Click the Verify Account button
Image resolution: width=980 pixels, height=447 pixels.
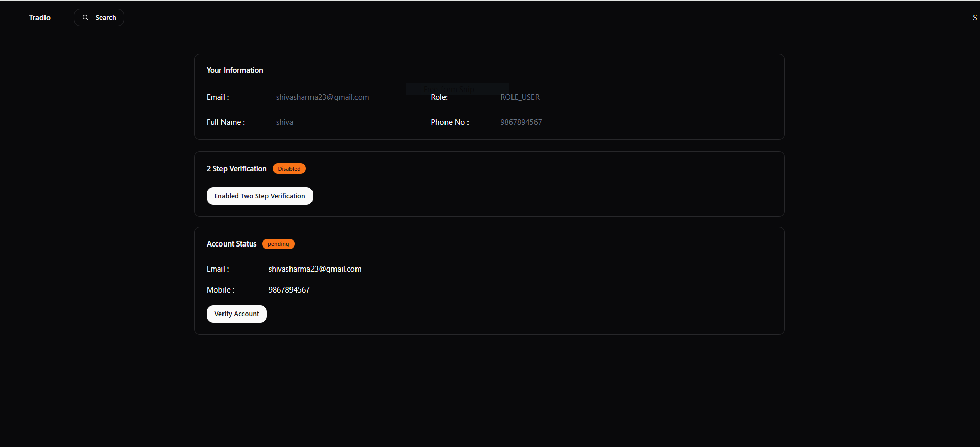click(x=237, y=314)
